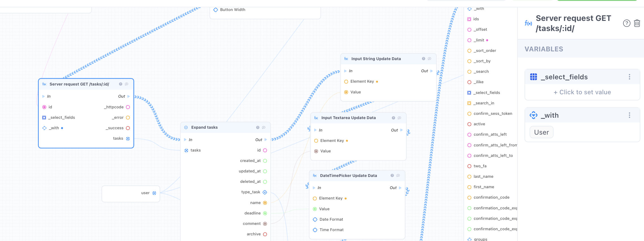Click the deleted_at output port
This screenshot has height=241, width=644.
pos(265,182)
